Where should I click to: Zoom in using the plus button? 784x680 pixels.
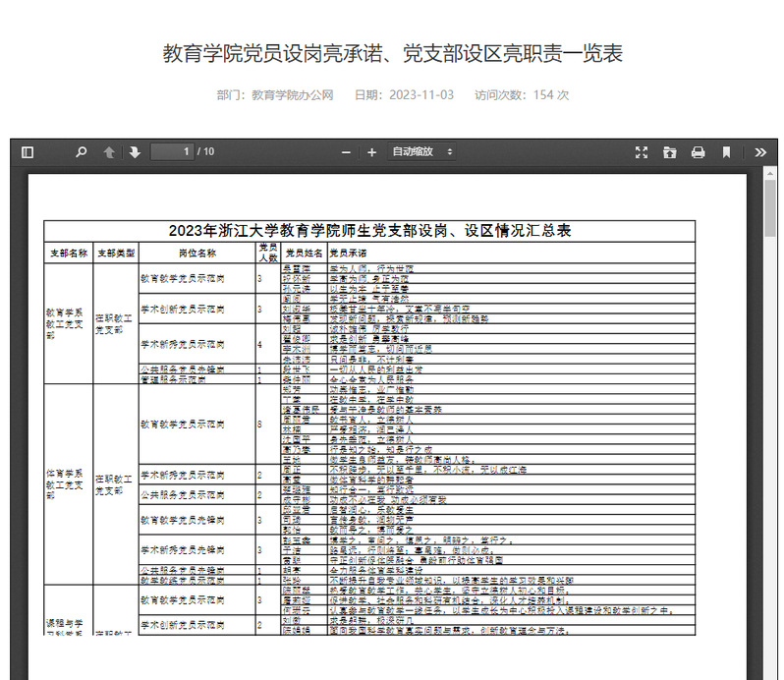click(371, 152)
